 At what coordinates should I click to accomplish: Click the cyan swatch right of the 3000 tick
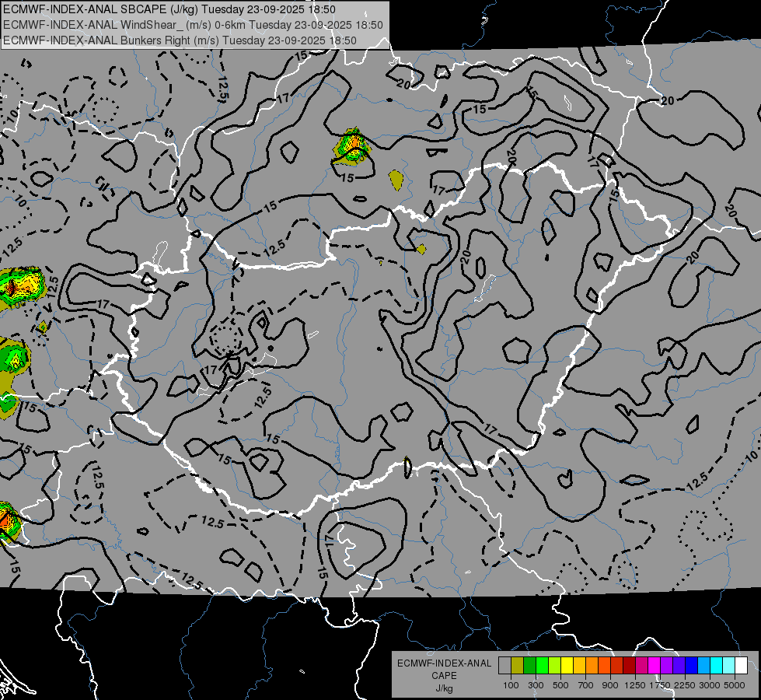717,666
